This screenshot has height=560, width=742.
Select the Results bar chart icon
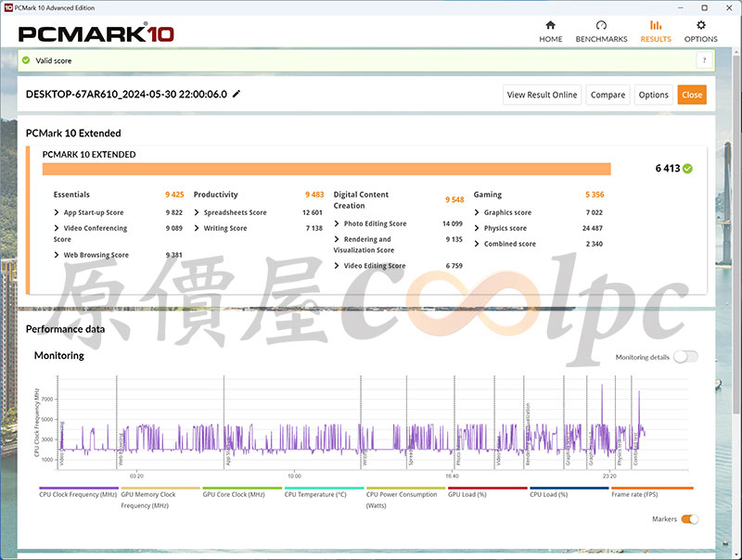click(x=656, y=25)
